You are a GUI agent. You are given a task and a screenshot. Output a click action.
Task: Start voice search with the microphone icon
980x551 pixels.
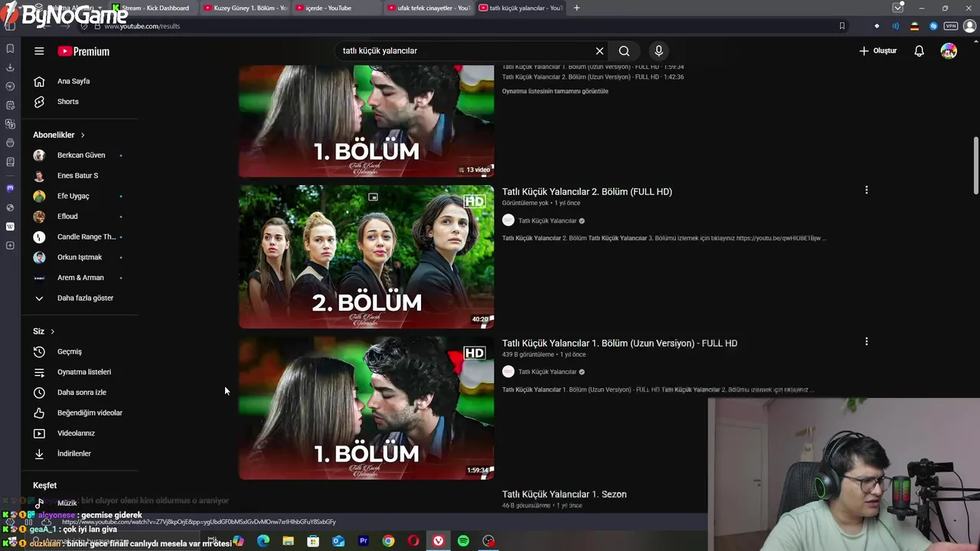tap(658, 51)
